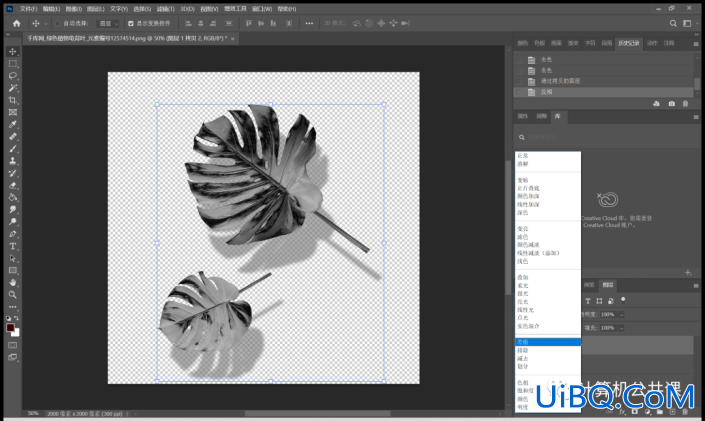Select the Brush tool

(13, 149)
